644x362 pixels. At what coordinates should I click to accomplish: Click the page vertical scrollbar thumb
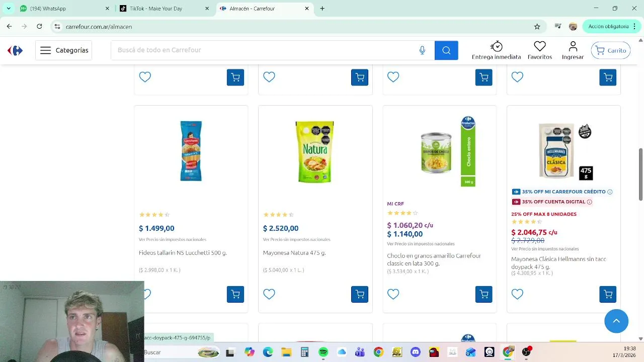tap(640, 174)
